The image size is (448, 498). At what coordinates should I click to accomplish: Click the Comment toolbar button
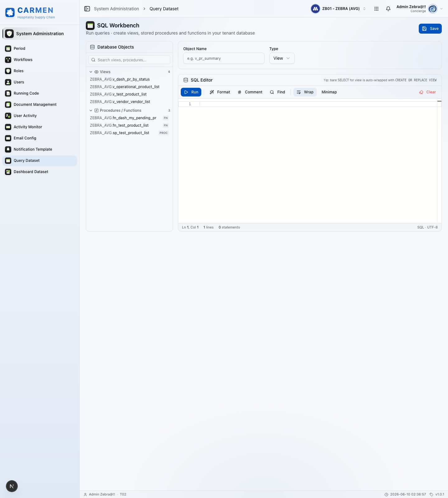pos(250,92)
